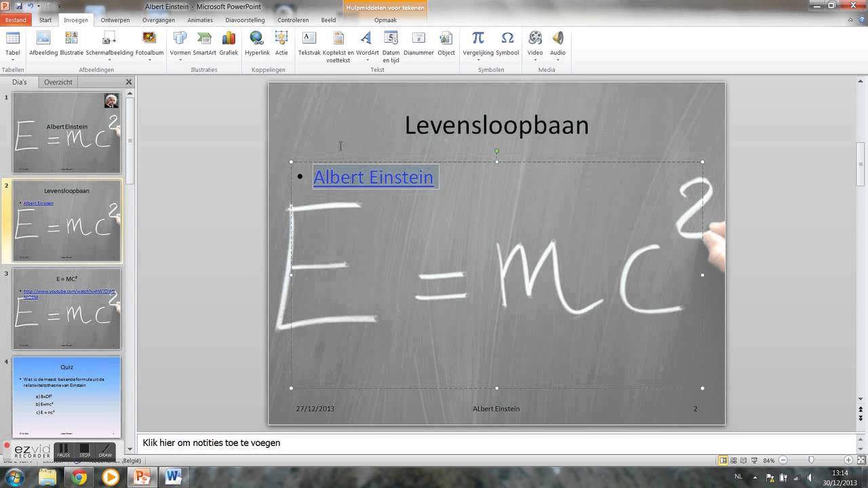Click the Actie button in Koppelingen
The image size is (868, 488).
tap(281, 43)
